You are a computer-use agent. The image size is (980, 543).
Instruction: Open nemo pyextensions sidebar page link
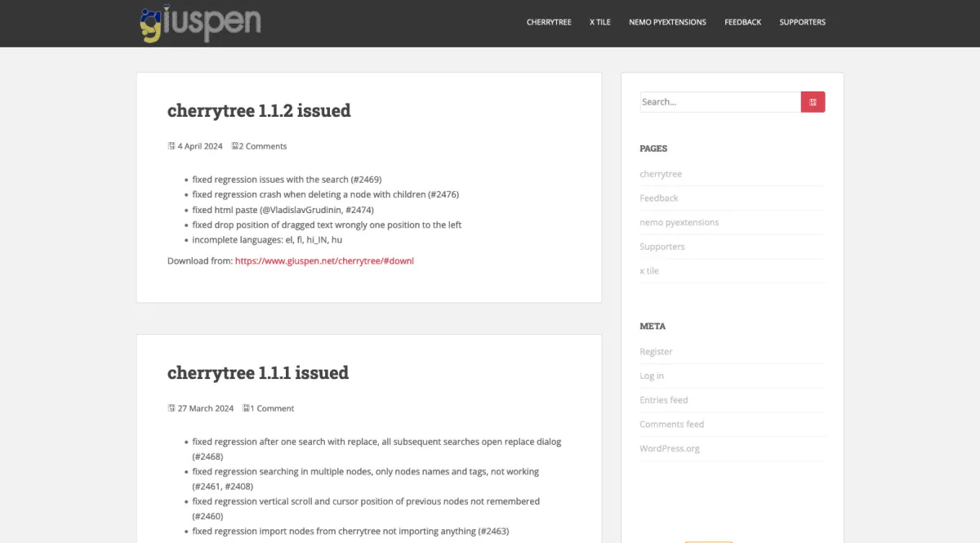679,222
